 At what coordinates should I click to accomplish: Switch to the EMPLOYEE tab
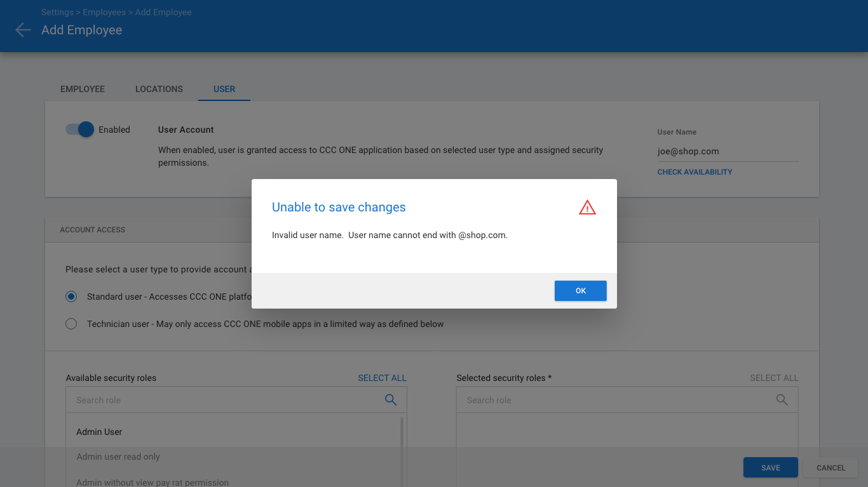coord(83,89)
